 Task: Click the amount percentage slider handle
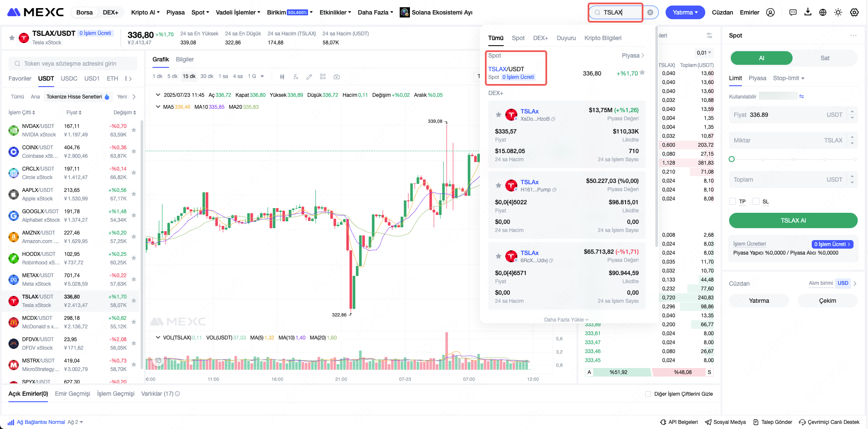tap(732, 159)
